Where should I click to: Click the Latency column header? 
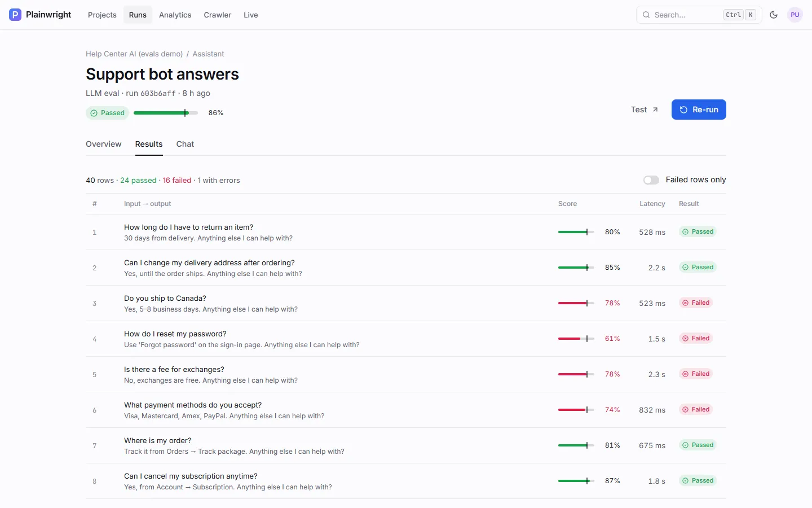[652, 204]
